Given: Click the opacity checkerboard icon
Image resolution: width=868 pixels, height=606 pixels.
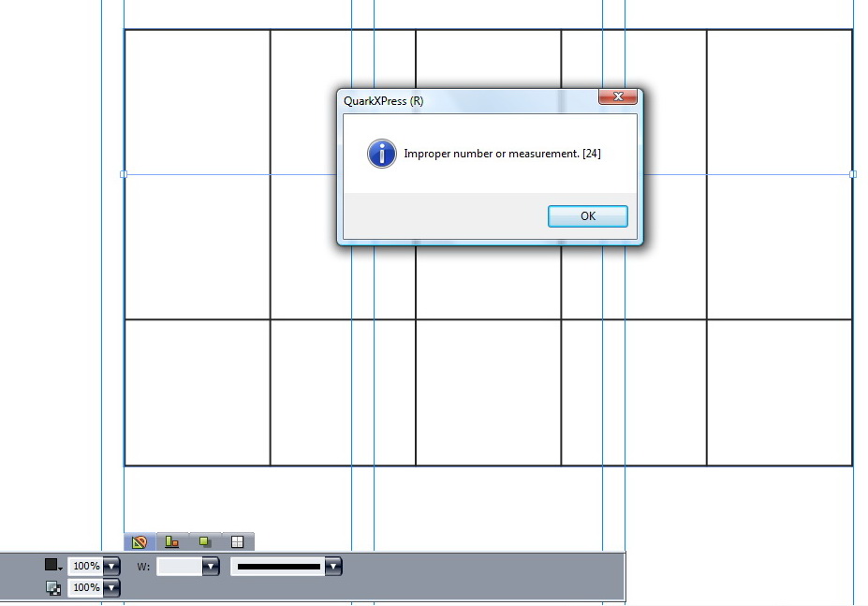Looking at the screenshot, I should (53, 587).
